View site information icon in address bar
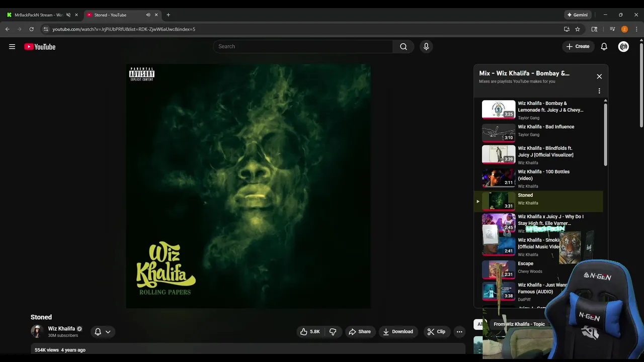 pyautogui.click(x=46, y=29)
